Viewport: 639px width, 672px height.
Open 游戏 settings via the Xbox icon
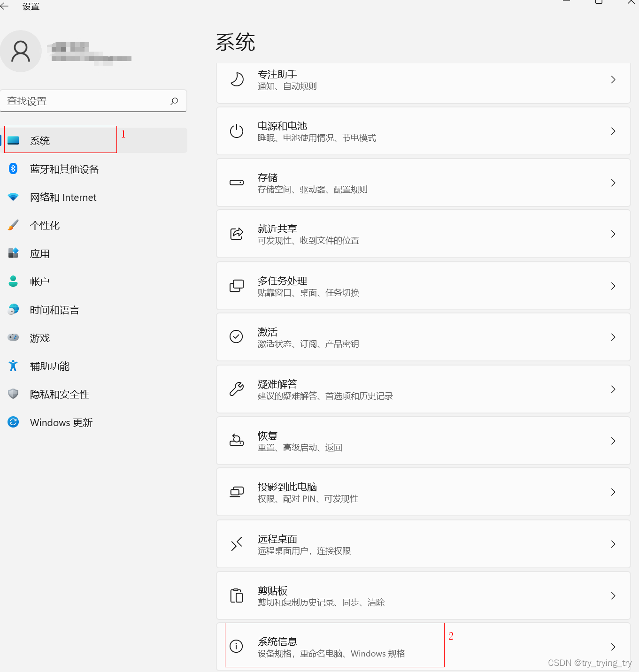[x=13, y=337]
